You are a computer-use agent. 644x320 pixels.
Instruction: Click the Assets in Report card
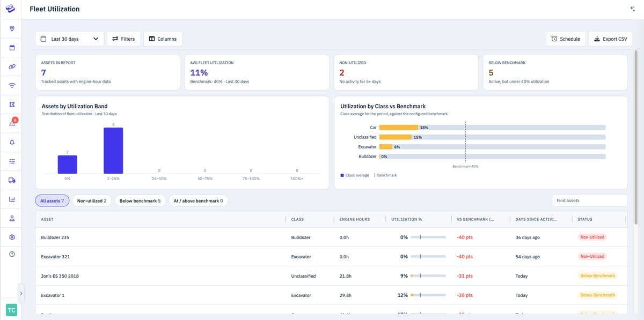[x=107, y=72]
